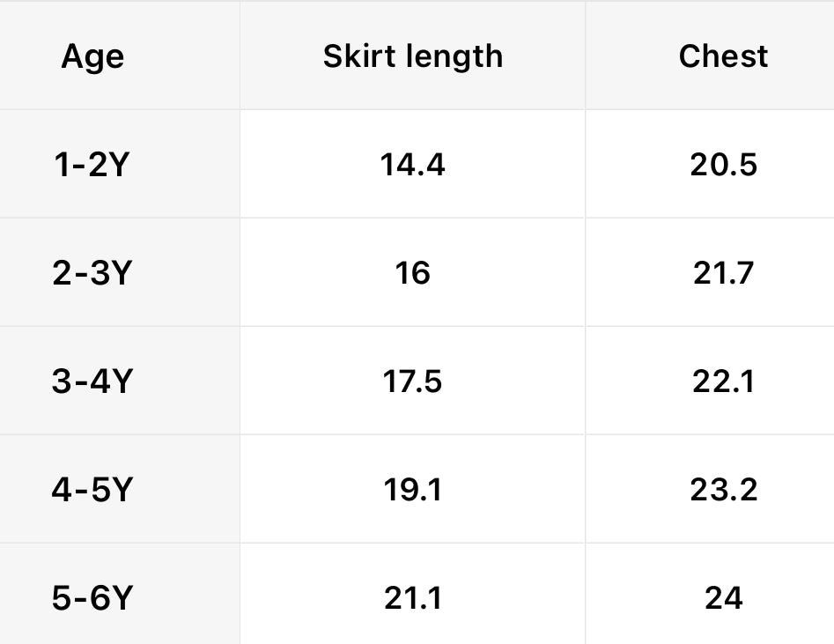Select the 1-2Y age row label
This screenshot has height=644, width=834.
pyautogui.click(x=92, y=165)
